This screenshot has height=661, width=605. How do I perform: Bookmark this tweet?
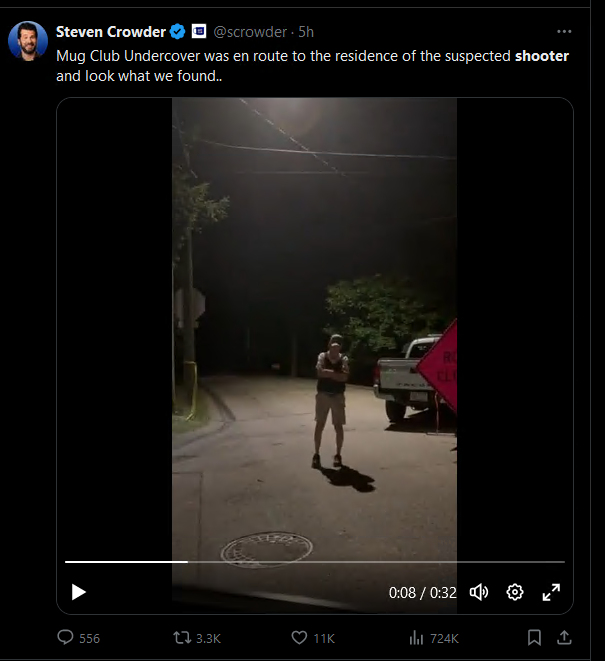point(534,637)
